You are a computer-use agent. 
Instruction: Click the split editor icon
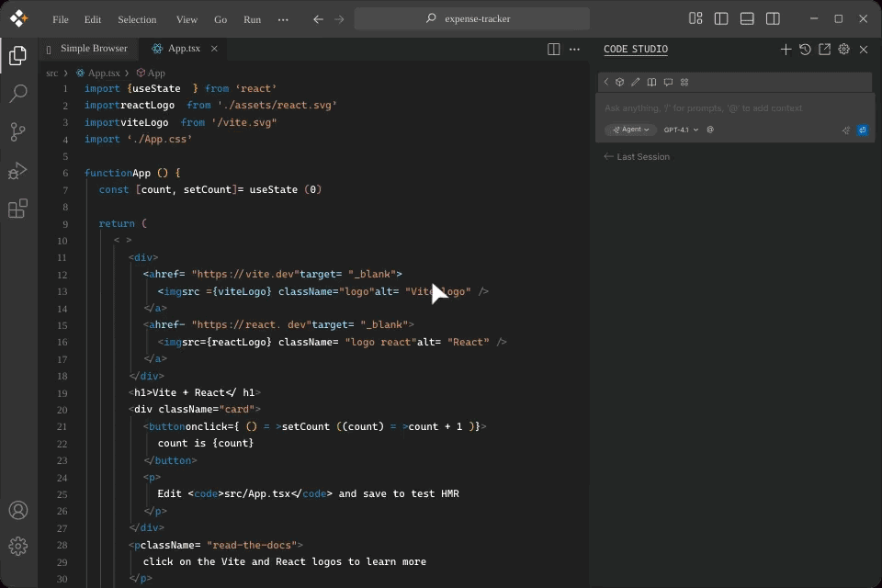point(554,50)
